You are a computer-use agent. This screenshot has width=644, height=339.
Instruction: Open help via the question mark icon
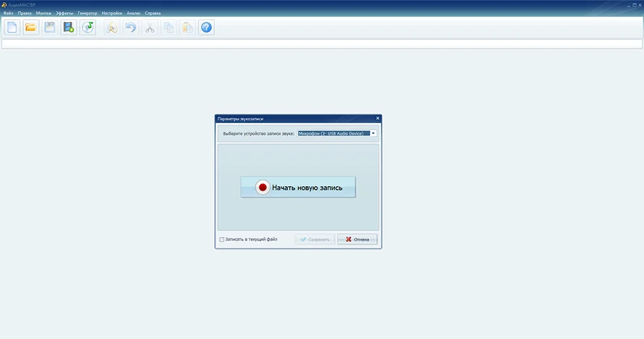coord(206,28)
